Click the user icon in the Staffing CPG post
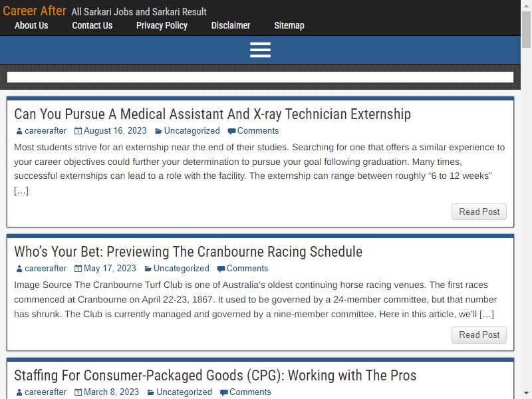The height and width of the screenshot is (399, 532). tap(19, 392)
